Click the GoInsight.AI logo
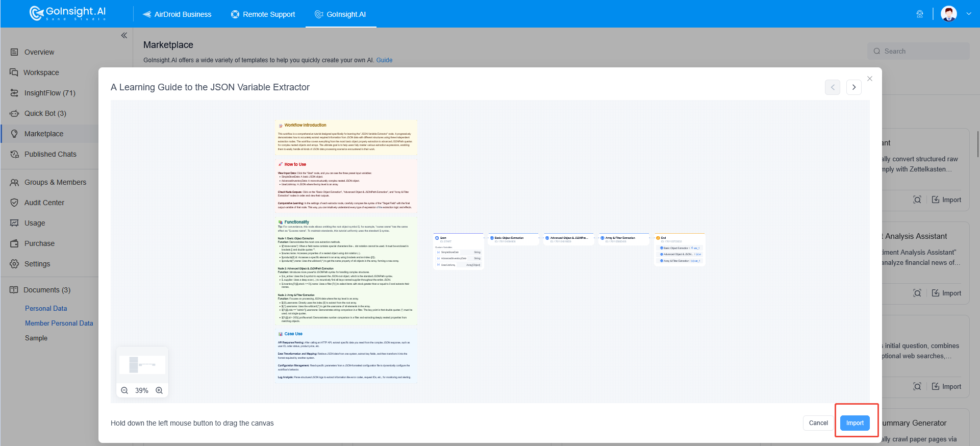 tap(68, 13)
